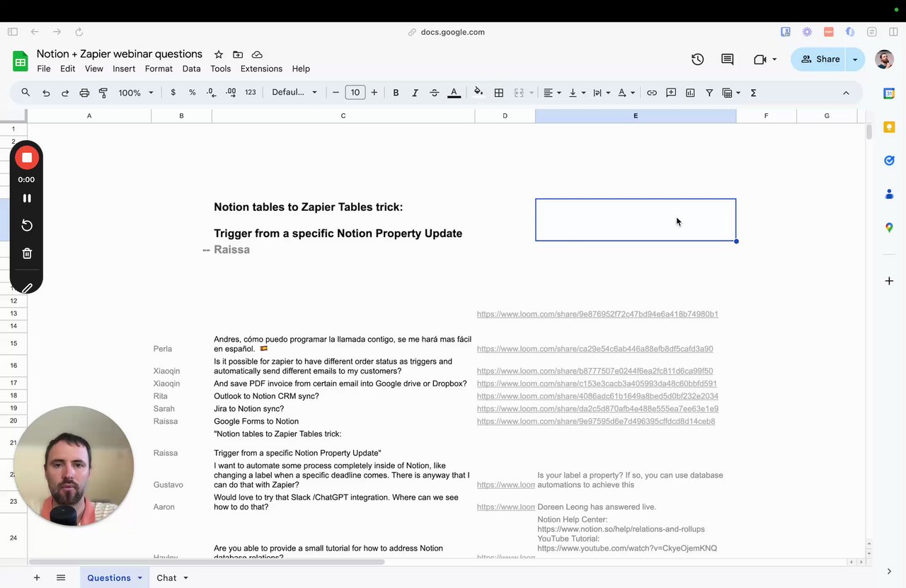The width and height of the screenshot is (906, 588).
Task: Toggle the recording draw pen tool
Action: (x=27, y=288)
